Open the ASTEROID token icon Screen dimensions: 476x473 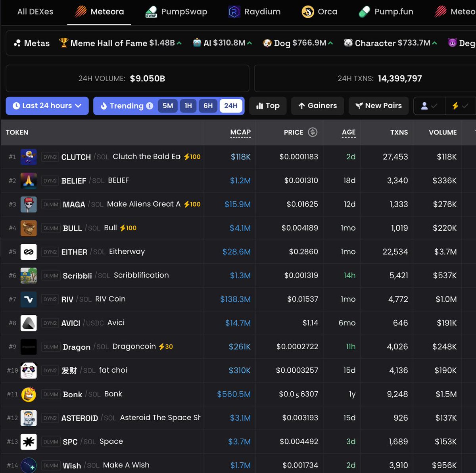[29, 418]
